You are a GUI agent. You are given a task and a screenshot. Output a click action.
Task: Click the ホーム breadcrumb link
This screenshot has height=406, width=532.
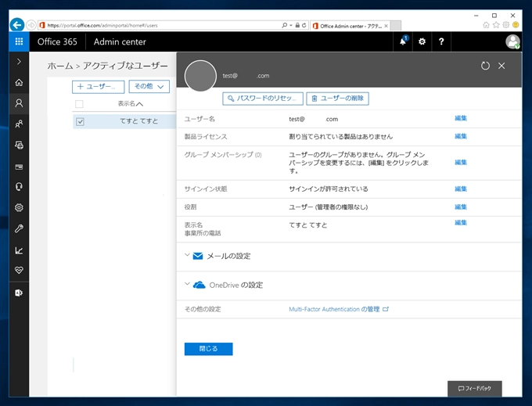[x=60, y=66]
